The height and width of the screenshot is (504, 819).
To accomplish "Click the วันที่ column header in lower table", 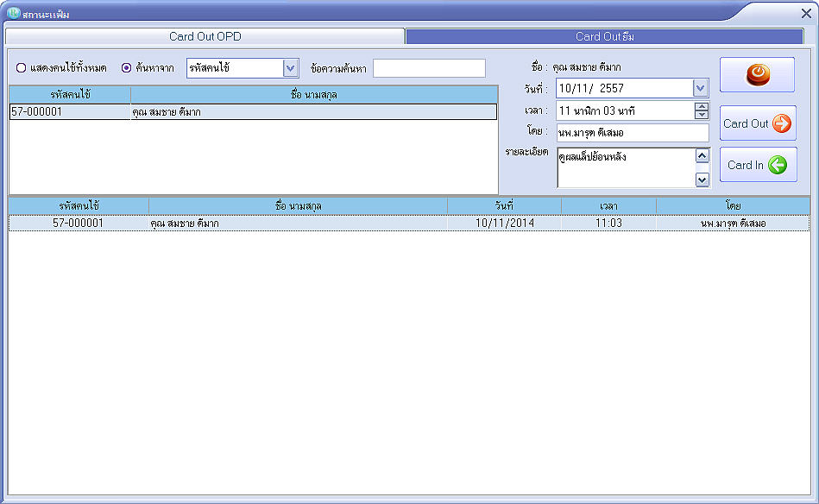I will click(504, 205).
